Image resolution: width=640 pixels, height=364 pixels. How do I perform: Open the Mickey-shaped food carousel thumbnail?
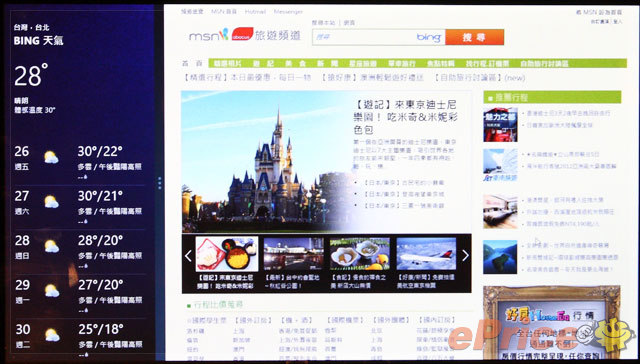[227, 254]
